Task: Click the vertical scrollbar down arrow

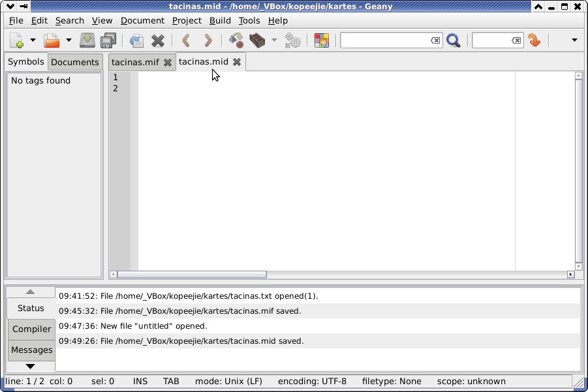Action: pos(578,267)
